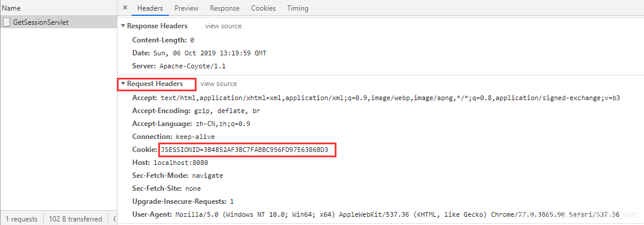
Task: Select the Headers tab
Action: click(x=150, y=8)
